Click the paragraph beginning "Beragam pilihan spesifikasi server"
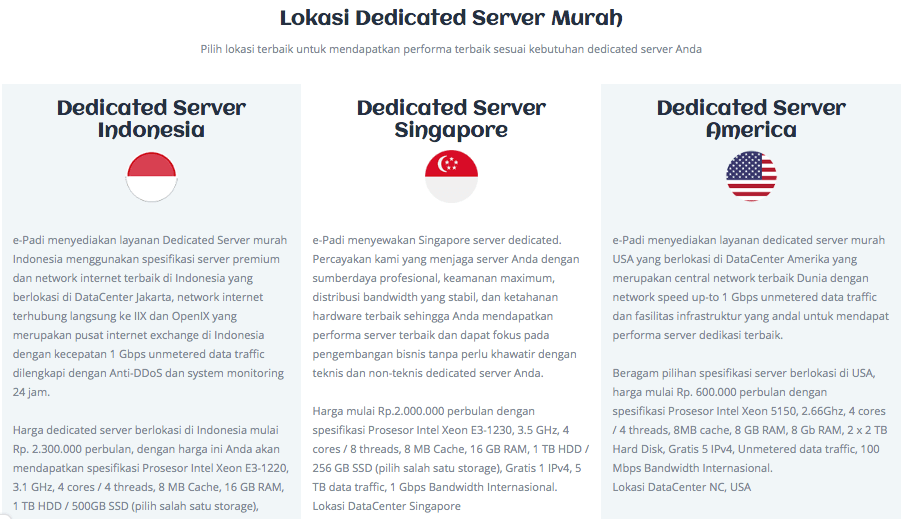Screen dimensions: 915x519 click(x=750, y=420)
